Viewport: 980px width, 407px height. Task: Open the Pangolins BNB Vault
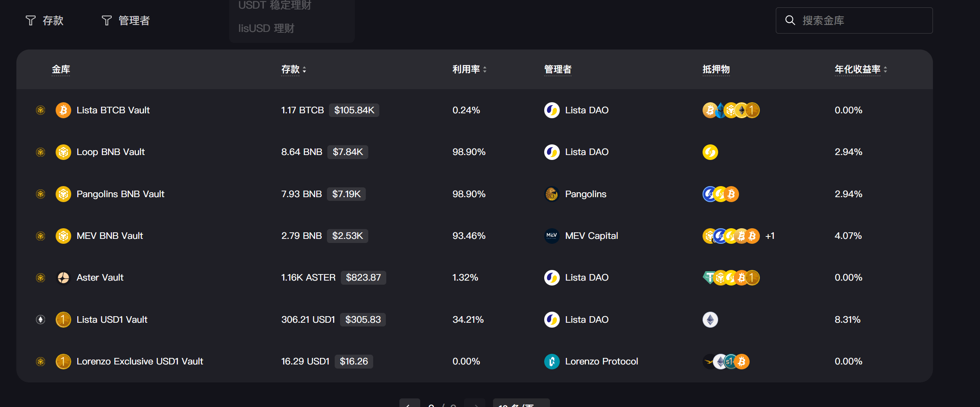(121, 194)
